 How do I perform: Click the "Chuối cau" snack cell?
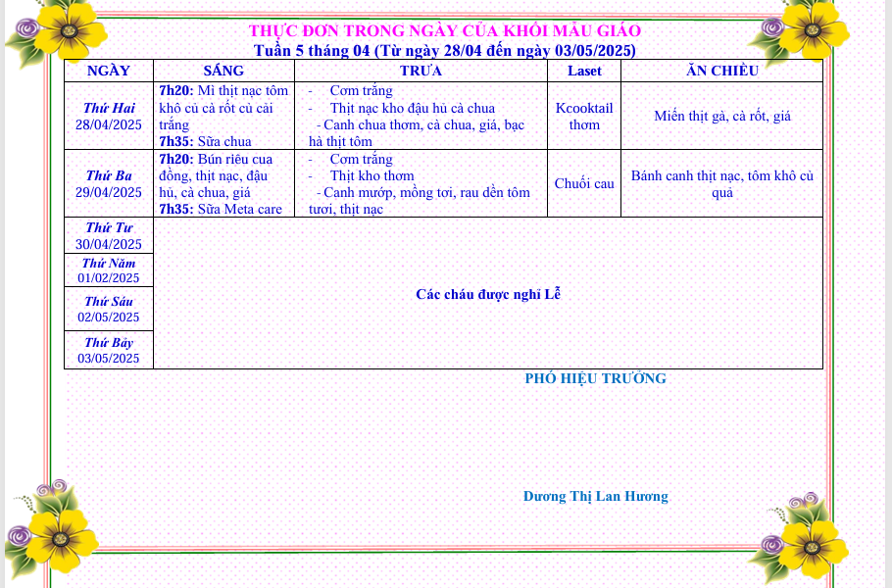point(584,183)
